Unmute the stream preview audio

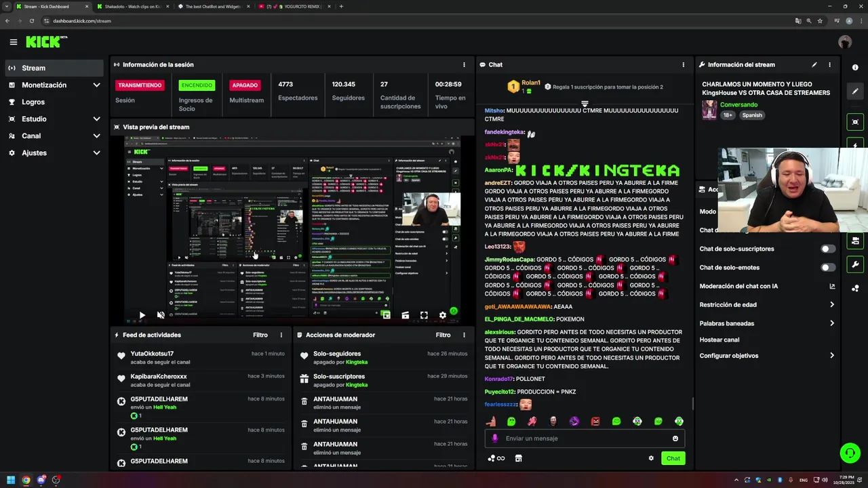pos(161,315)
